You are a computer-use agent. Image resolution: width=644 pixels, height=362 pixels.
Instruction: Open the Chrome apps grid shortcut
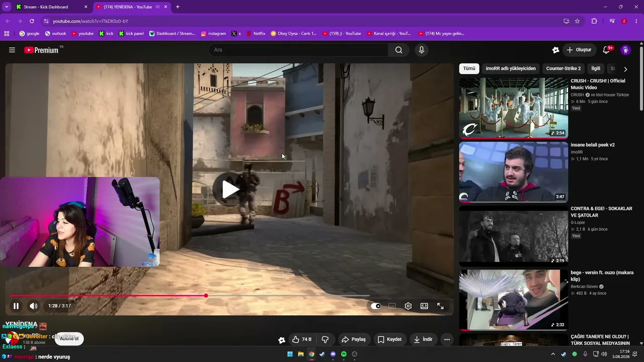pos(7,34)
